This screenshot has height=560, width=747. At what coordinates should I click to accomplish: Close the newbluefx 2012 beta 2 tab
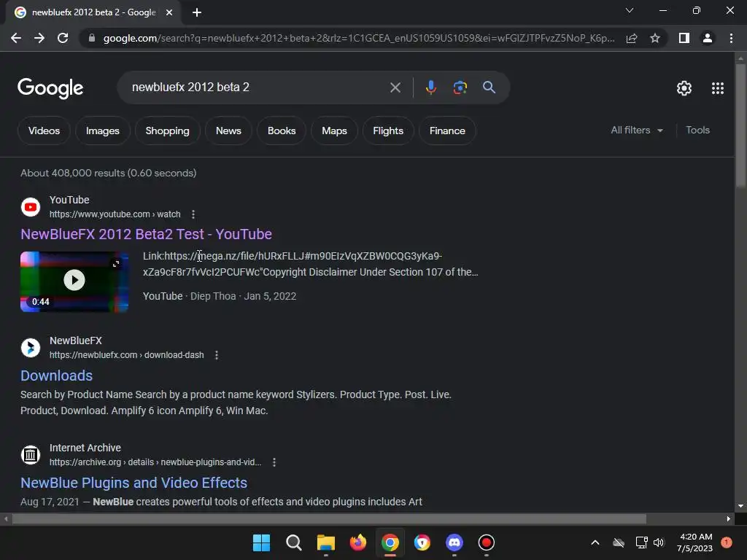tap(169, 12)
